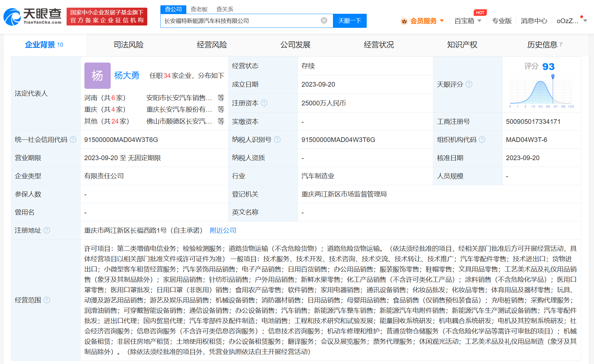The image size is (594, 364).
Task: Click the 杨 avatar thumbnail
Action: (x=97, y=75)
